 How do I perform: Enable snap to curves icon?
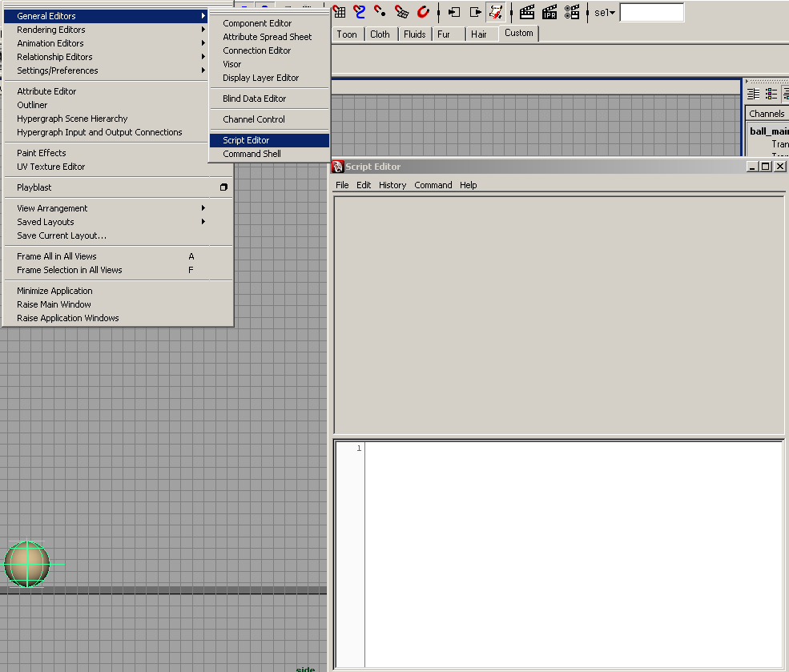(x=360, y=11)
